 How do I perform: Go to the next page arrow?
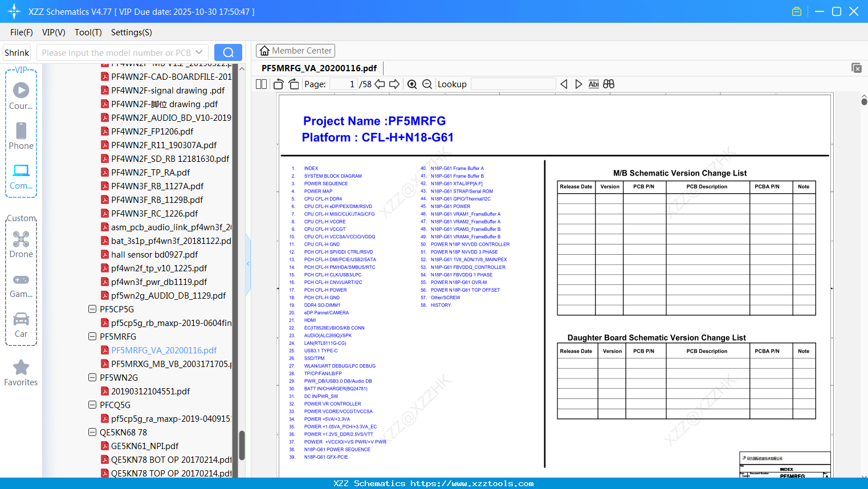(x=394, y=84)
